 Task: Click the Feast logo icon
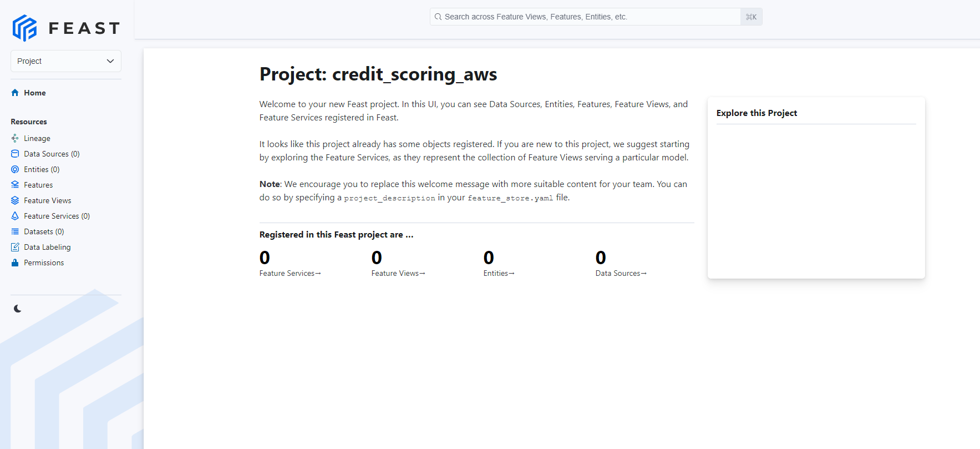point(25,28)
